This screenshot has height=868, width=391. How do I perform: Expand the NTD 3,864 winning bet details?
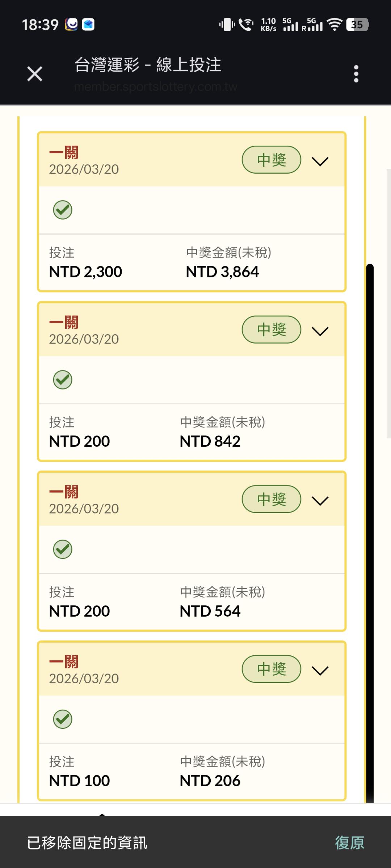click(320, 161)
